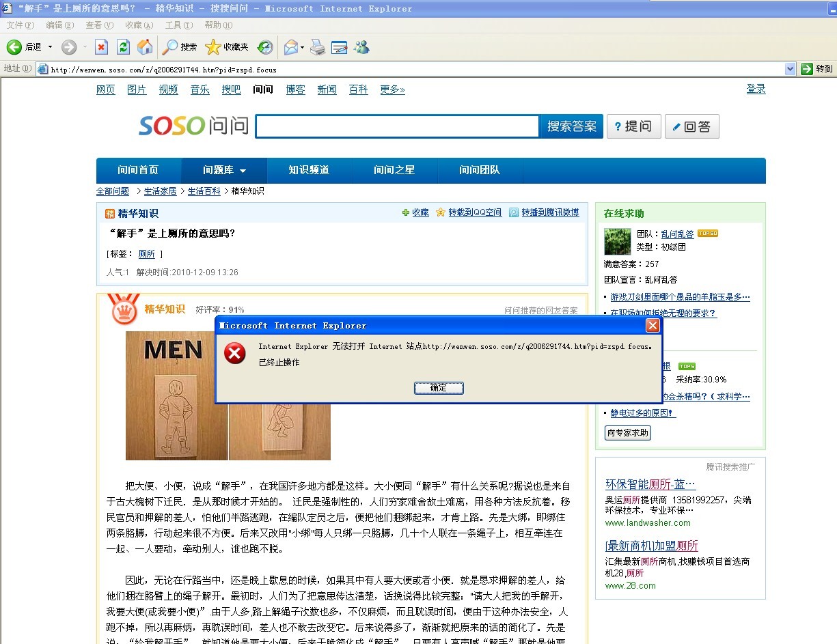This screenshot has width=837, height=644.
Task: Open the 环保智能厕所 ad link
Action: [650, 484]
